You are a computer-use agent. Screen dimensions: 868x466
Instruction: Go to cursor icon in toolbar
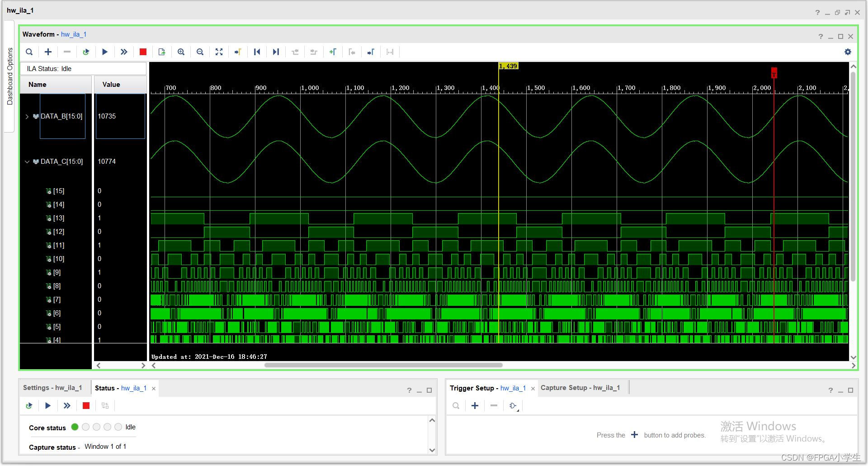click(238, 52)
